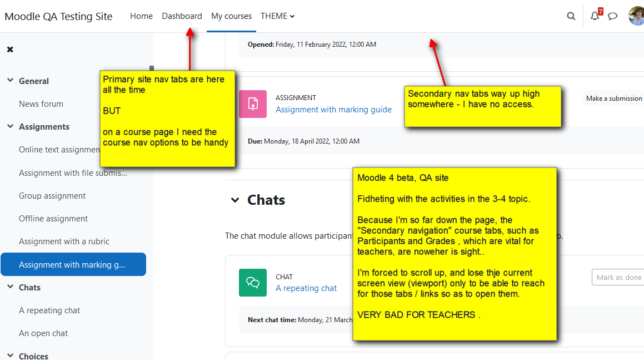The height and width of the screenshot is (360, 644).
Task: Click General section title in index
Action: tap(34, 81)
